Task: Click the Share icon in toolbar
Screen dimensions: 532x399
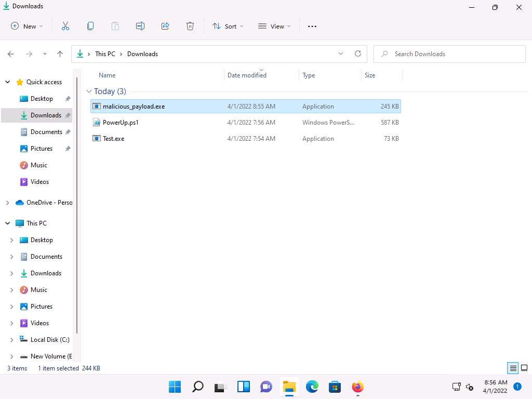Action: click(165, 26)
